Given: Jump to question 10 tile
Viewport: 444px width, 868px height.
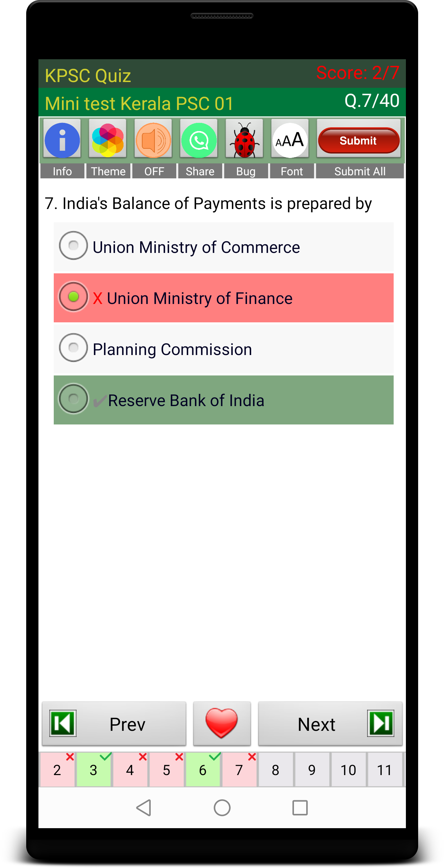Looking at the screenshot, I should 348,770.
